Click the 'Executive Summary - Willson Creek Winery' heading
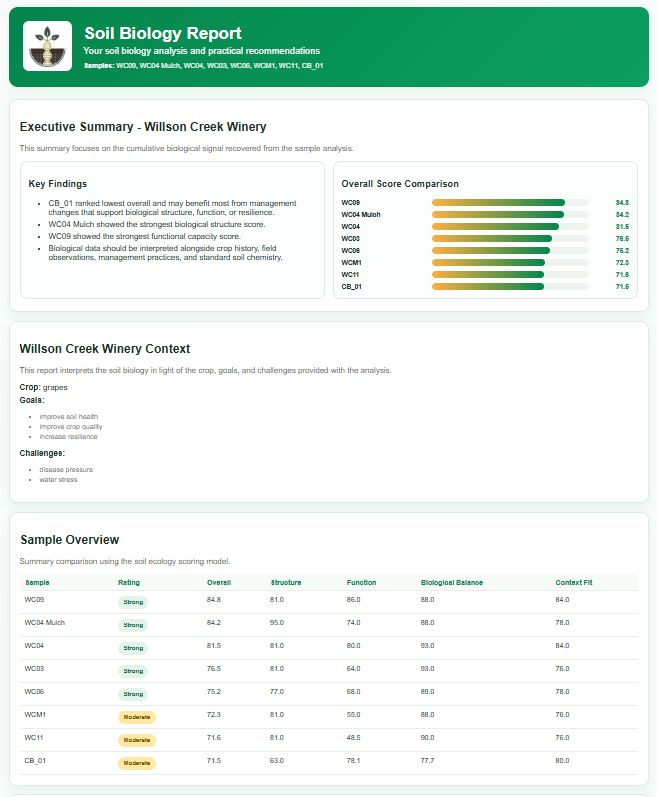 point(143,127)
